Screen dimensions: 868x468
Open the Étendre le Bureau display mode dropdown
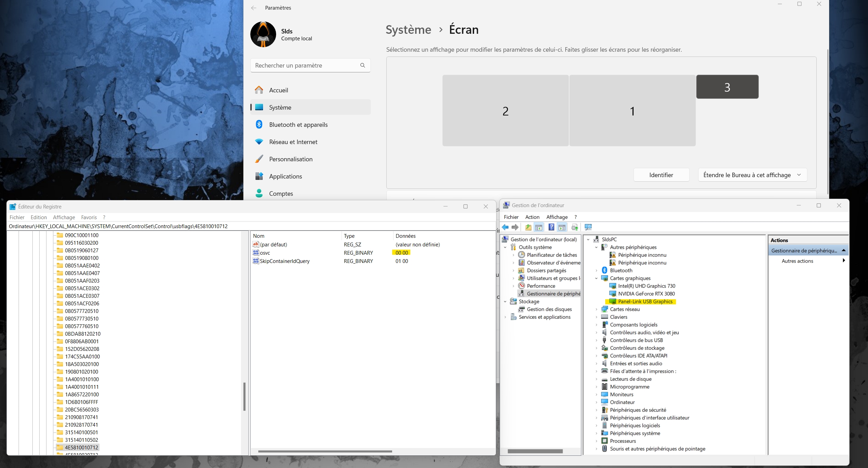point(752,175)
